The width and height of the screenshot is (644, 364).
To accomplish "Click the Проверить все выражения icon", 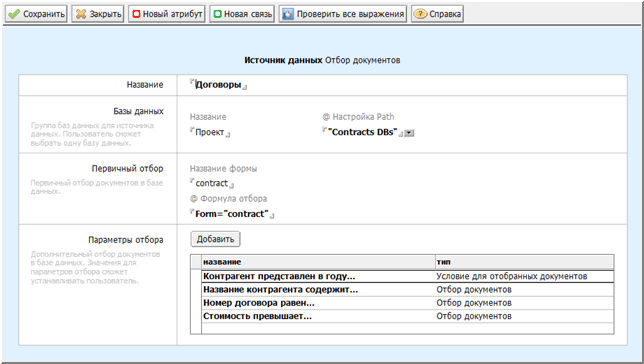I will point(288,14).
